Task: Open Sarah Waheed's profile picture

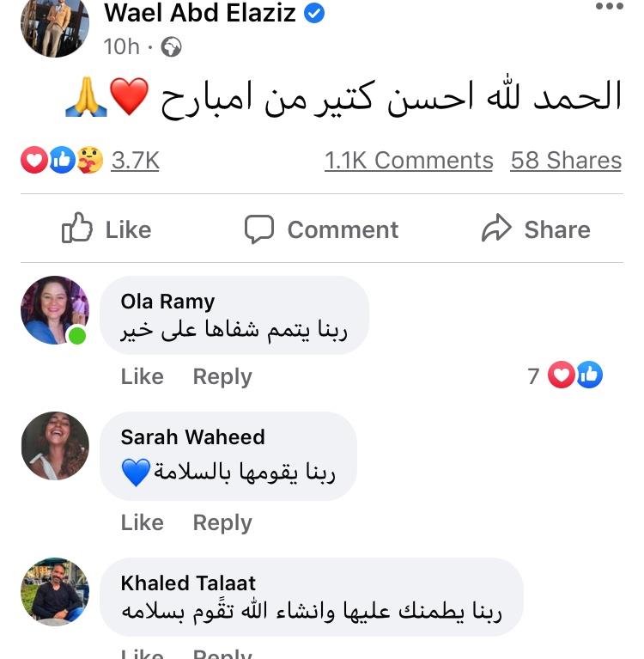Action: pyautogui.click(x=54, y=445)
